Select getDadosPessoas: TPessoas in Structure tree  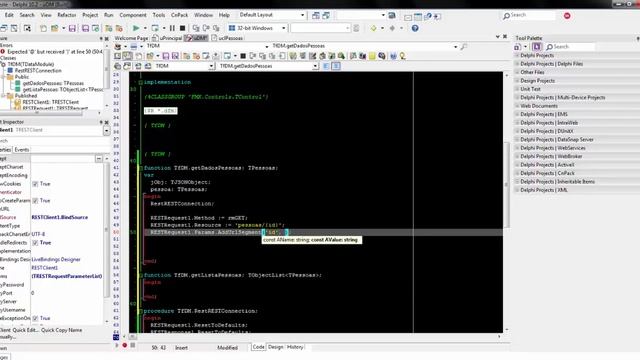[x=53, y=83]
